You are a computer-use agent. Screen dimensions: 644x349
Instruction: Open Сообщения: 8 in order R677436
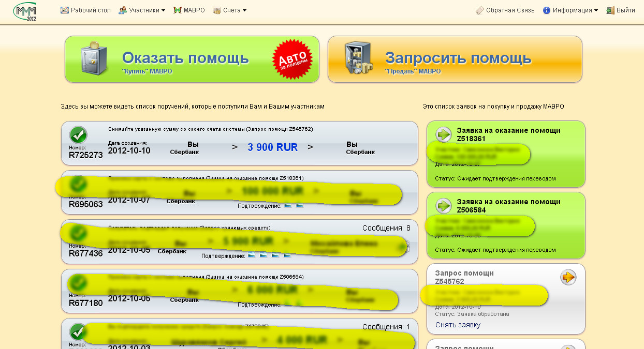[386, 228]
